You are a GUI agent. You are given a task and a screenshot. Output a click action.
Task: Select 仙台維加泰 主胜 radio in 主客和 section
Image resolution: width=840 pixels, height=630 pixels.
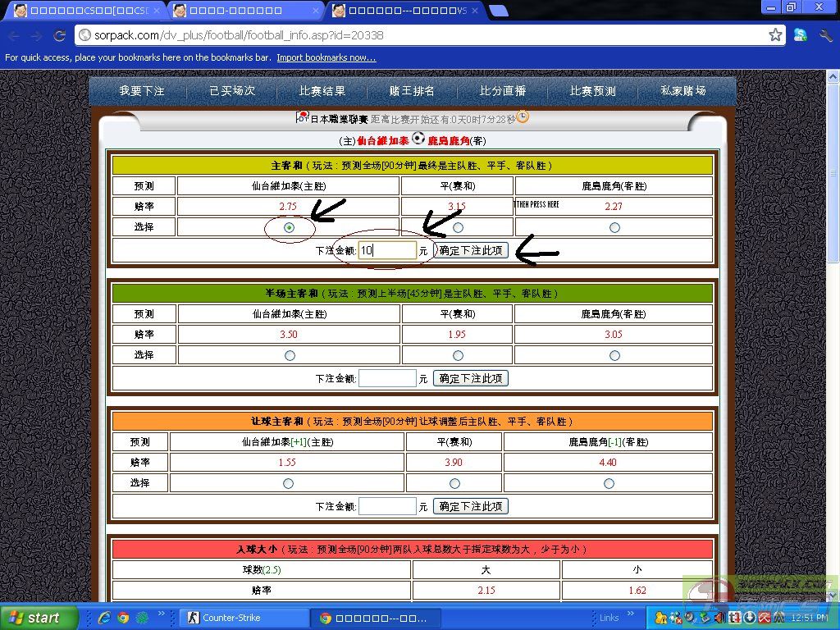tap(289, 227)
